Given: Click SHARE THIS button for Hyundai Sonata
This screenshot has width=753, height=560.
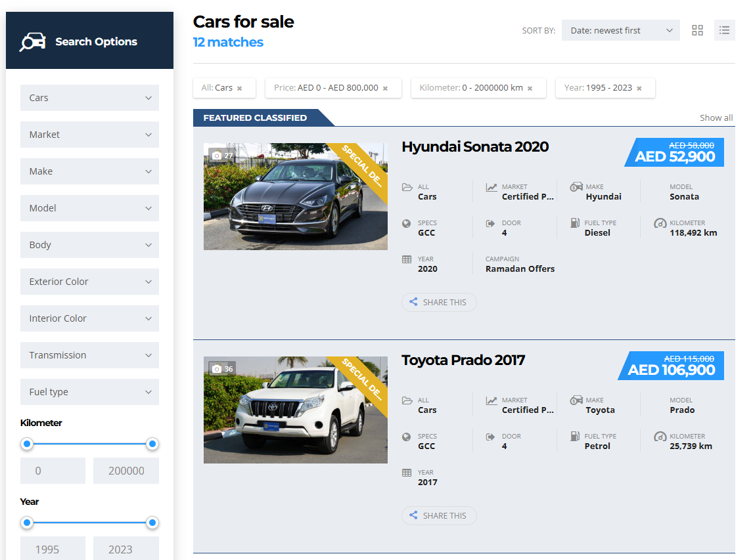Looking at the screenshot, I should (439, 302).
